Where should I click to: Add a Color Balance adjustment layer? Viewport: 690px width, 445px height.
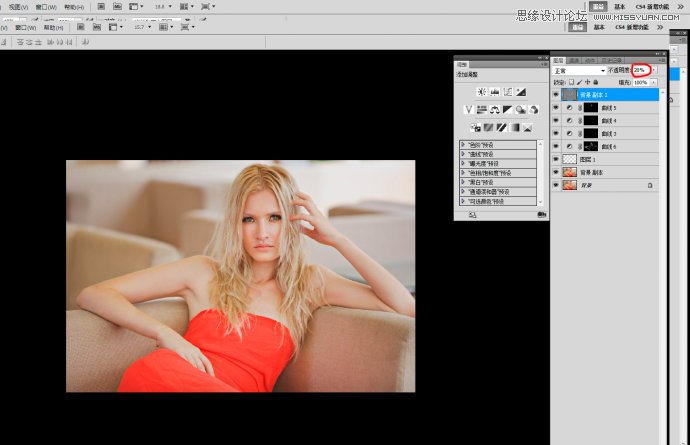tap(495, 110)
